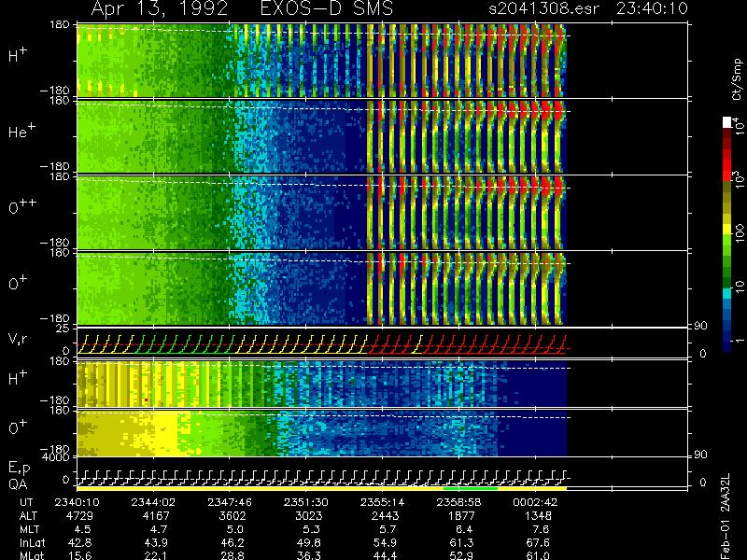Click the "ALT" row header
Screen dimensions: 747x560
click(x=28, y=516)
